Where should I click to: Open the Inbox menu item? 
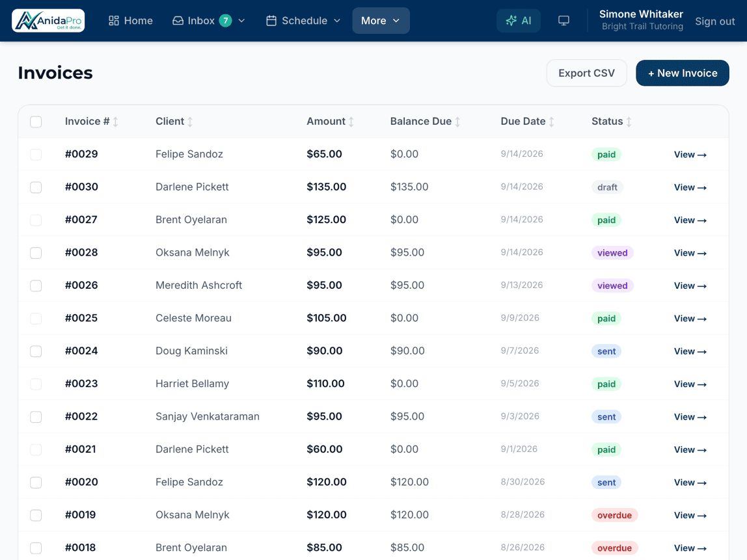[209, 20]
